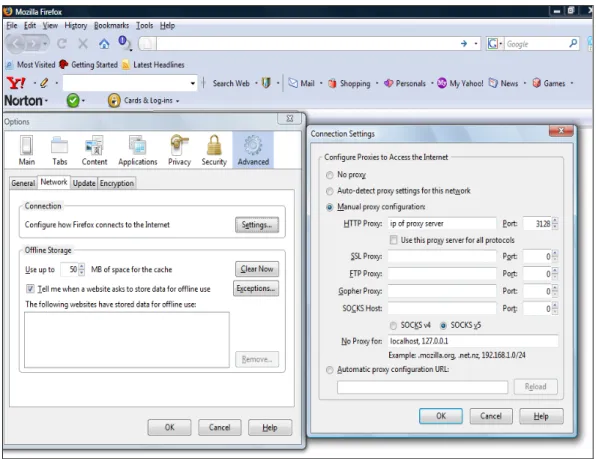Click the No Proxy for field

coord(473,341)
